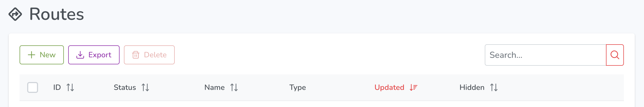The height and width of the screenshot is (107, 644).
Task: Click the Updated column header text
Action: pyautogui.click(x=389, y=87)
